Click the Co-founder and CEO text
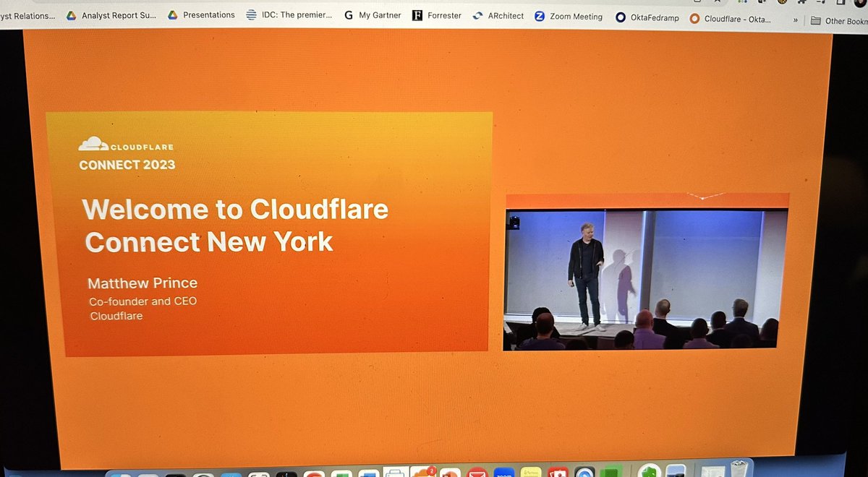868x477 pixels. 142,301
